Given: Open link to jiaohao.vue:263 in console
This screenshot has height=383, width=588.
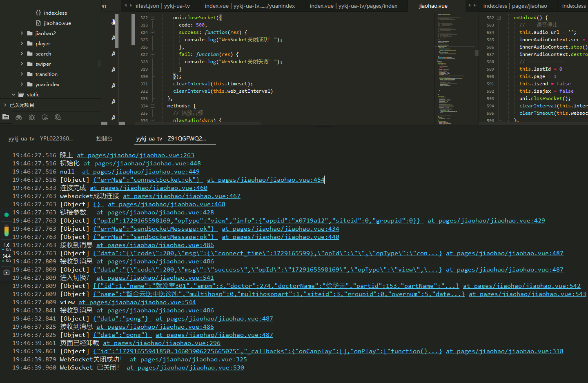Looking at the screenshot, I should pos(135,155).
